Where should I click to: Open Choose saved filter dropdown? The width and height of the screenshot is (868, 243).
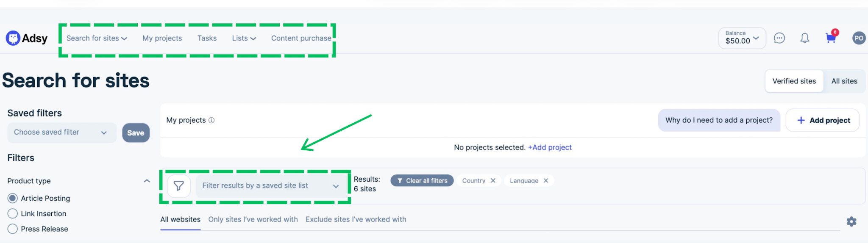point(62,133)
